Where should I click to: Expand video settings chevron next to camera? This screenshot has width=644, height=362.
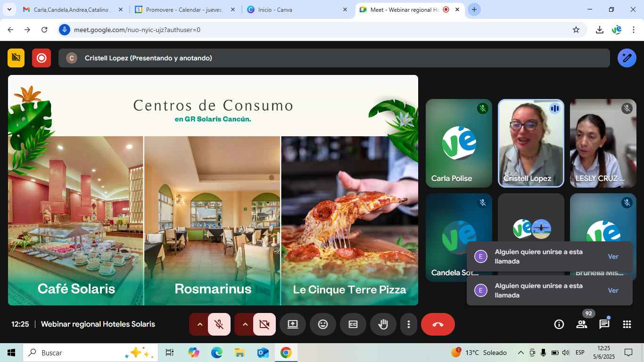(245, 324)
